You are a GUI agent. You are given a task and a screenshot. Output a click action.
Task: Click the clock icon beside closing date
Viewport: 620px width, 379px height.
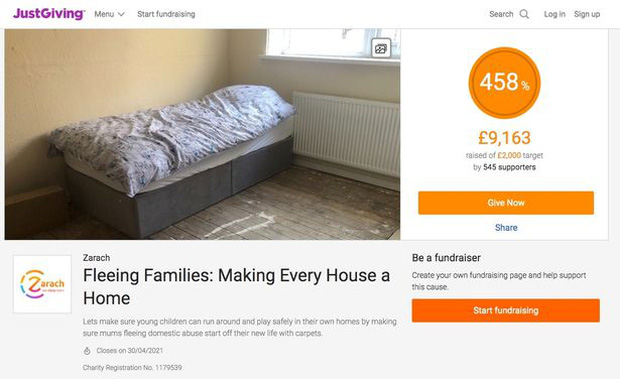pos(87,351)
